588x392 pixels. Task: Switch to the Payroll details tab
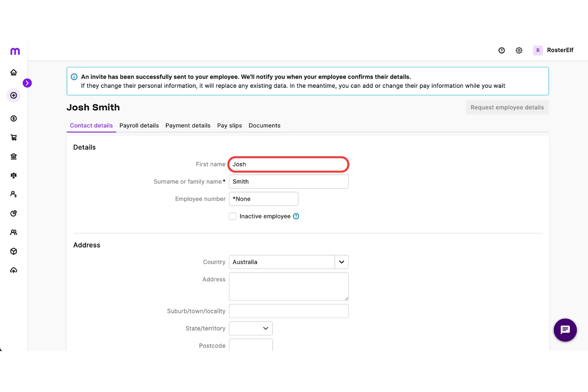(139, 125)
